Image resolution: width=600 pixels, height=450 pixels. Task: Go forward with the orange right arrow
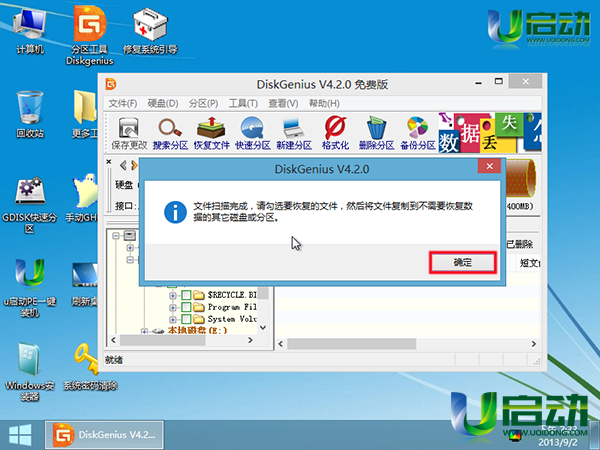[134, 165]
